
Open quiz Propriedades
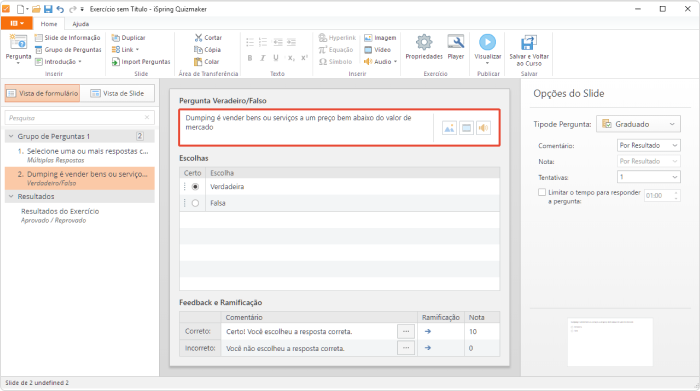[424, 47]
